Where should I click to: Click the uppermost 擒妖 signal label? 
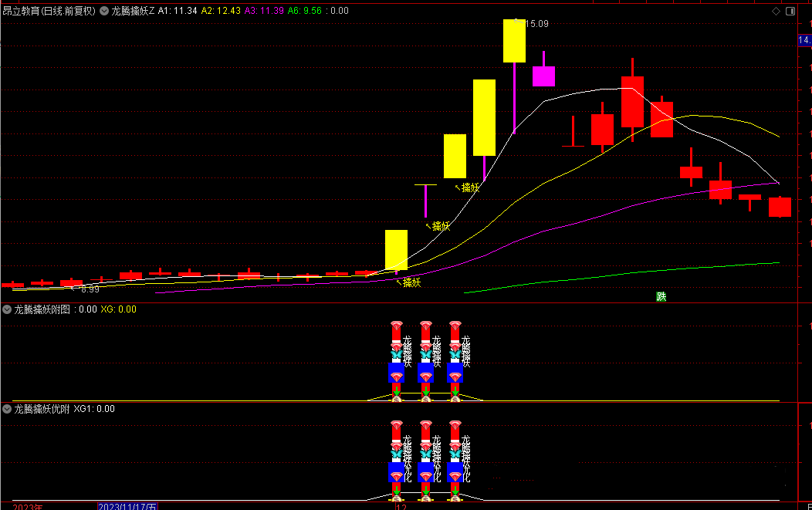pos(469,187)
